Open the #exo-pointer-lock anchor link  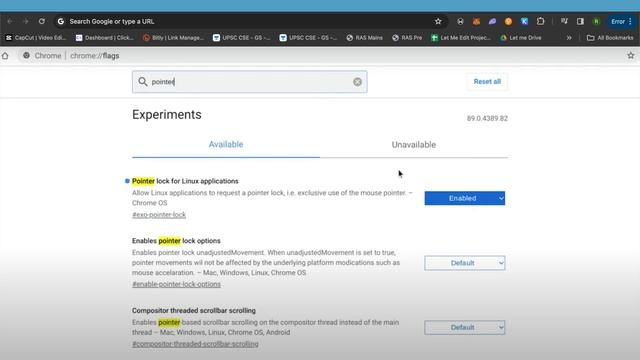point(159,215)
